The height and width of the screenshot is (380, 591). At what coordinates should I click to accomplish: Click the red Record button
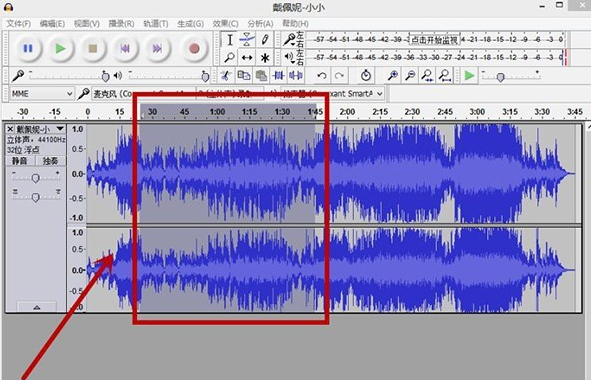[x=194, y=49]
